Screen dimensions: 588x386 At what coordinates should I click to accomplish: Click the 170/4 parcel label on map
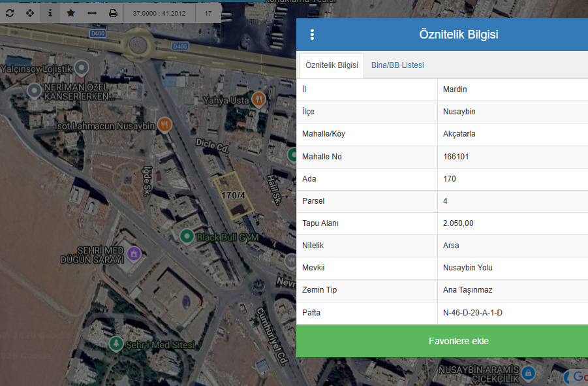[233, 195]
